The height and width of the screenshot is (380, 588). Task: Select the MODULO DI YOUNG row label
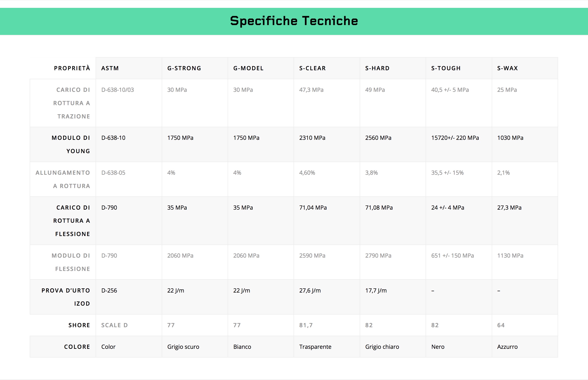[x=71, y=144]
